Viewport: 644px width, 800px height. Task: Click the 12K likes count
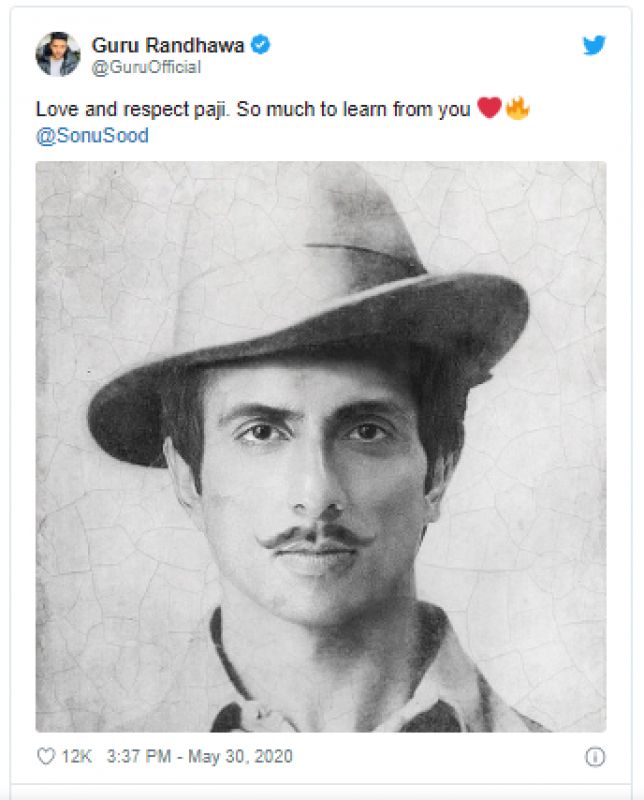pyautogui.click(x=76, y=757)
